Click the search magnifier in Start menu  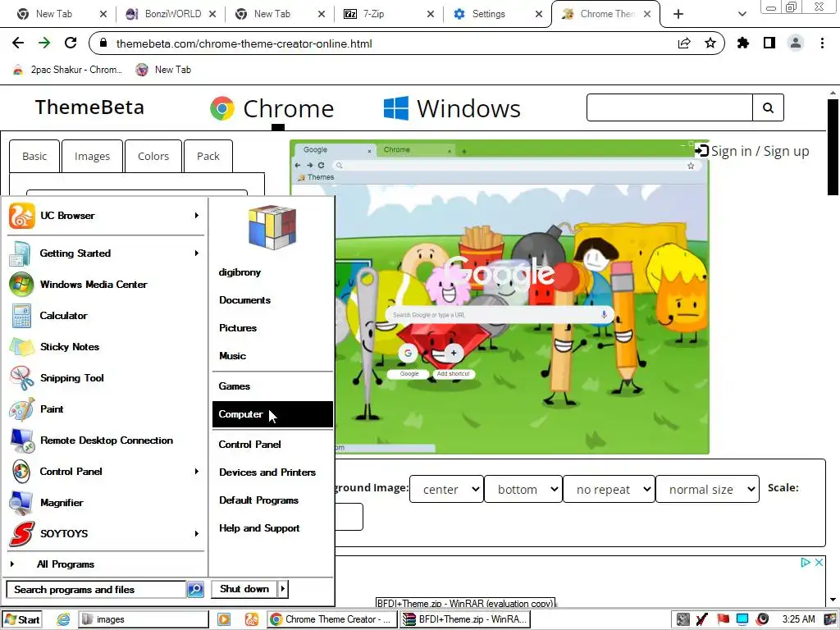pyautogui.click(x=195, y=589)
